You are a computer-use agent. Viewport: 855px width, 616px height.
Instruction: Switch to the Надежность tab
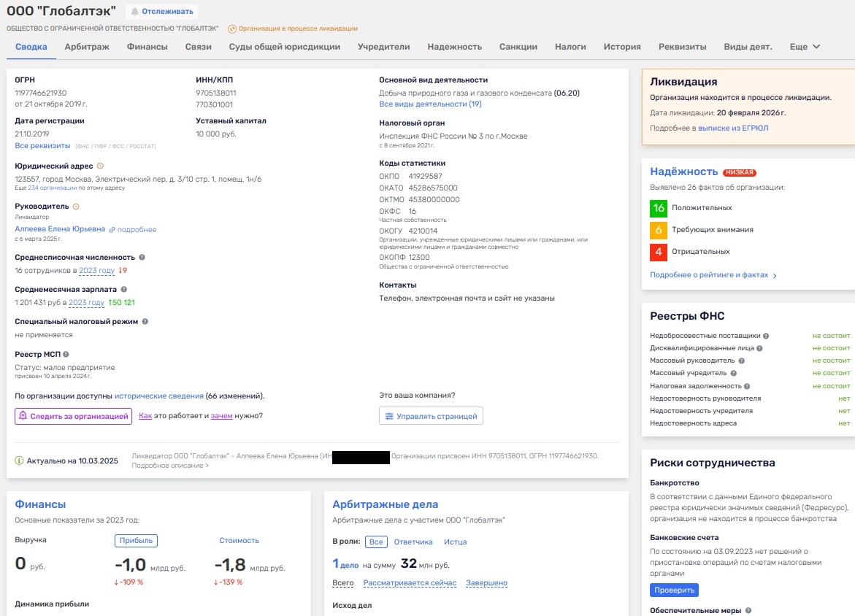(455, 47)
